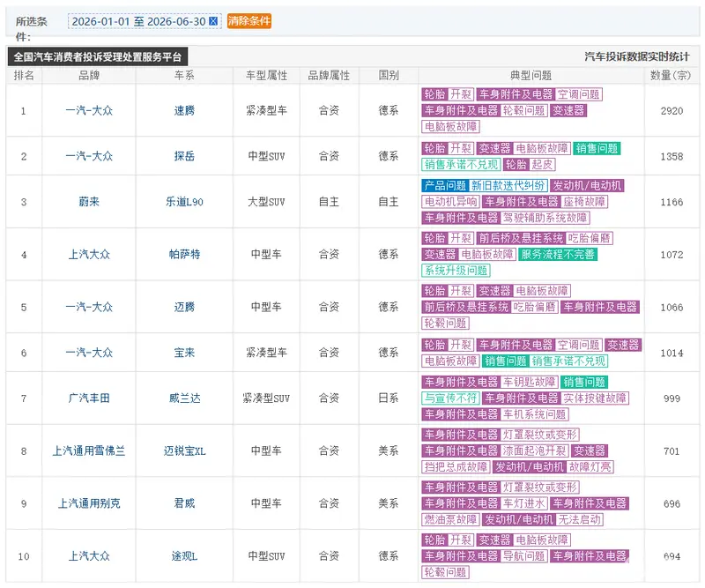The image size is (705, 588).
Task: Click the 燃油泵故障 tag
Action: [x=451, y=519]
